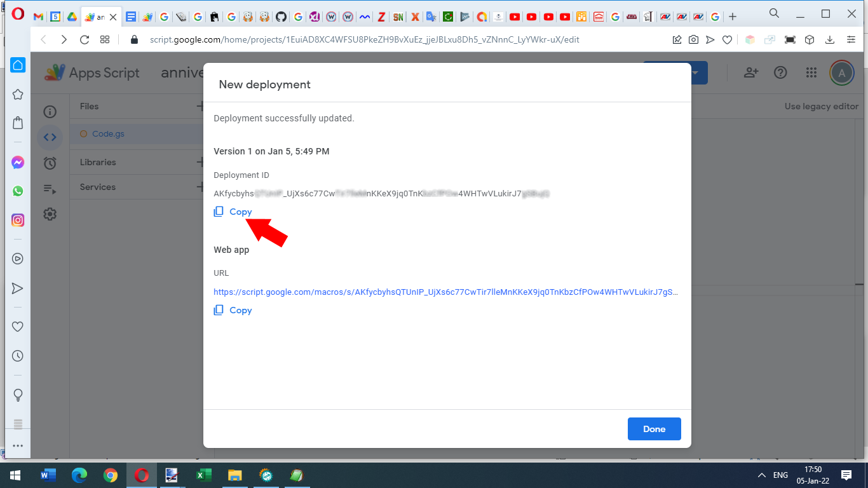
Task: Launch Word from taskbar
Action: [48, 475]
